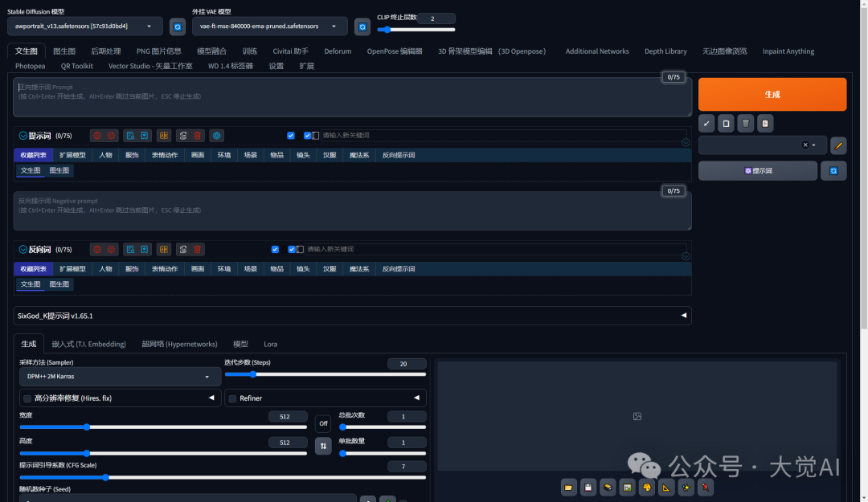This screenshot has width=868, height=502.
Task: Open the Stable Diffusion model dropdown
Action: [x=84, y=27]
